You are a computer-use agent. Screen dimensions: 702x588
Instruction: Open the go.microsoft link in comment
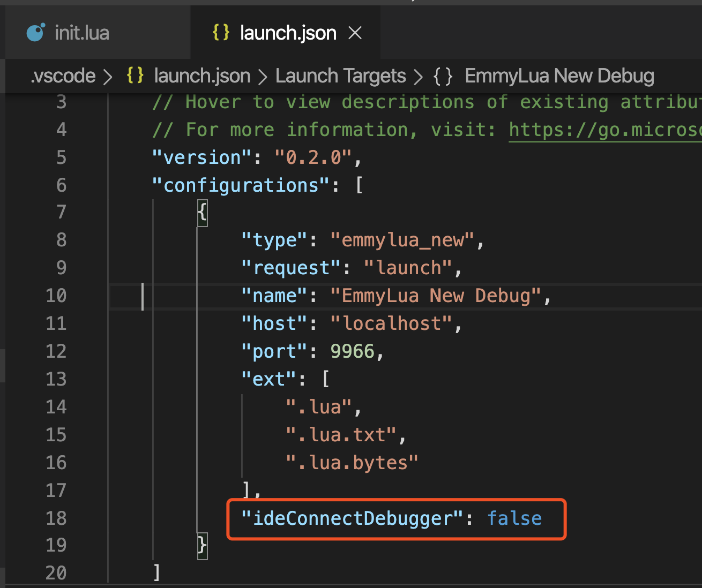point(605,130)
